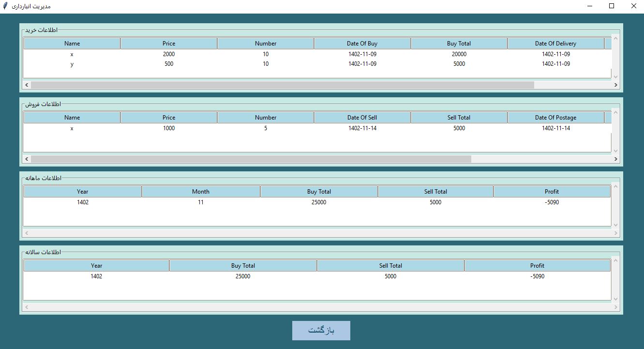The image size is (644, 349).
Task: Click down scroll arrow in yearly table
Action: click(x=615, y=299)
